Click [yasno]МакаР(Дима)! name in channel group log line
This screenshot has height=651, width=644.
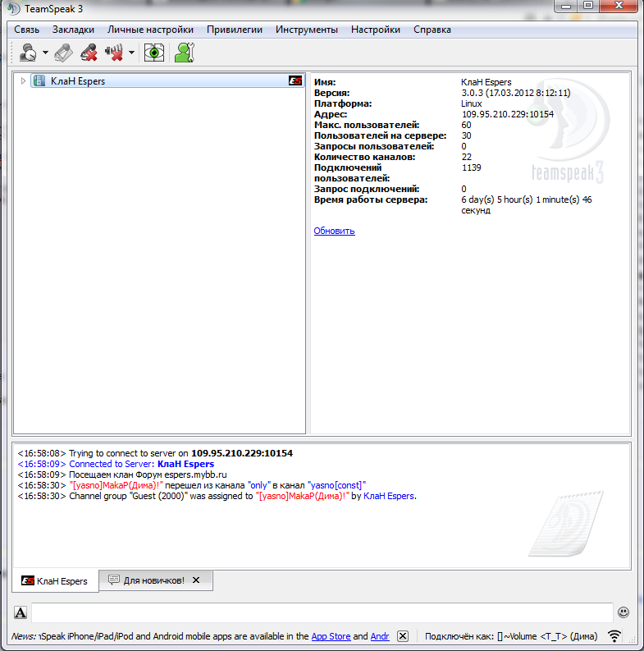303,496
